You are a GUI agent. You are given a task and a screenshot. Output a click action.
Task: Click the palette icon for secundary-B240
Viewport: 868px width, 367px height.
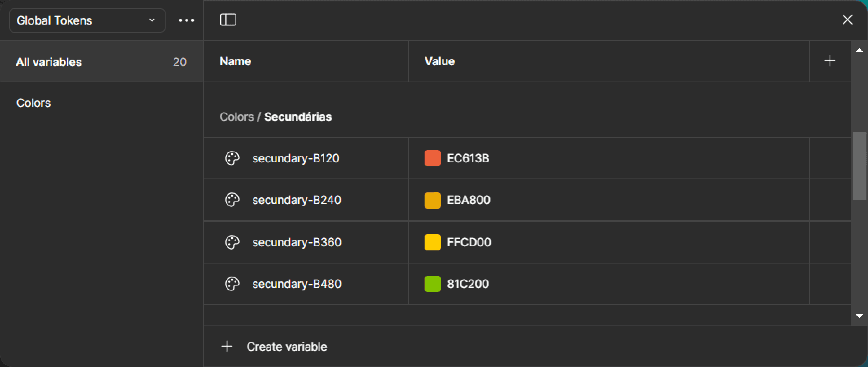232,200
